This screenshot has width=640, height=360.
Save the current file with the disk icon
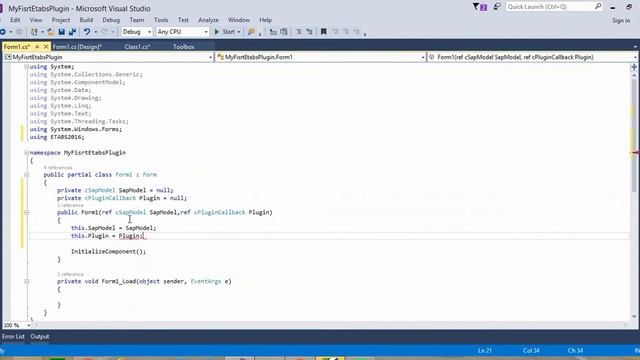tap(62, 32)
